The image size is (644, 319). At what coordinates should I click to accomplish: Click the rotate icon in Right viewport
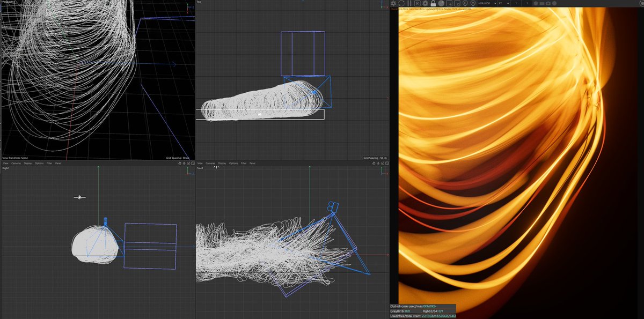[x=188, y=163]
